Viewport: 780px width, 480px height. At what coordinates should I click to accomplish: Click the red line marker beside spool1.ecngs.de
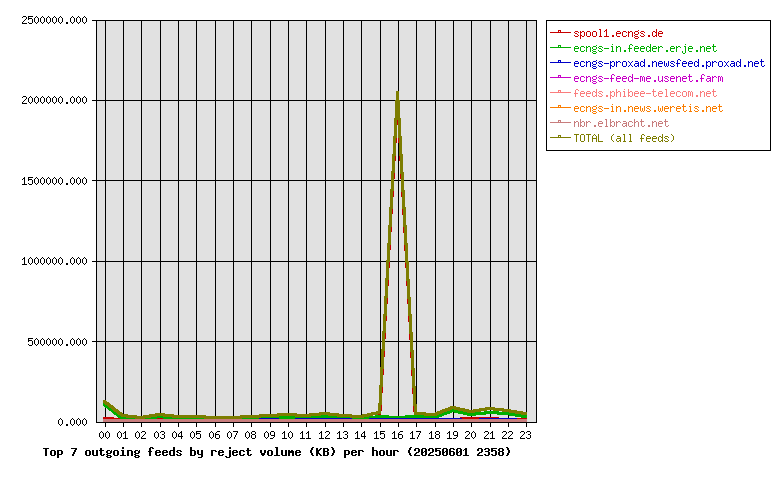[560, 32]
